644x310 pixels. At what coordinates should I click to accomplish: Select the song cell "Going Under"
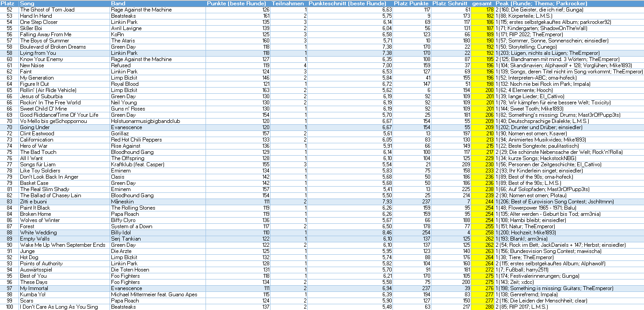pos(65,127)
